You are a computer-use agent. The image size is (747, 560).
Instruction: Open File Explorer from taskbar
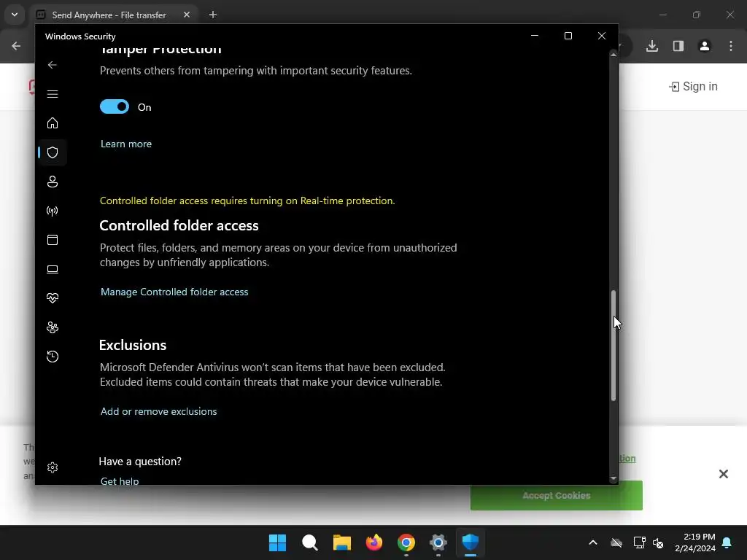point(341,542)
